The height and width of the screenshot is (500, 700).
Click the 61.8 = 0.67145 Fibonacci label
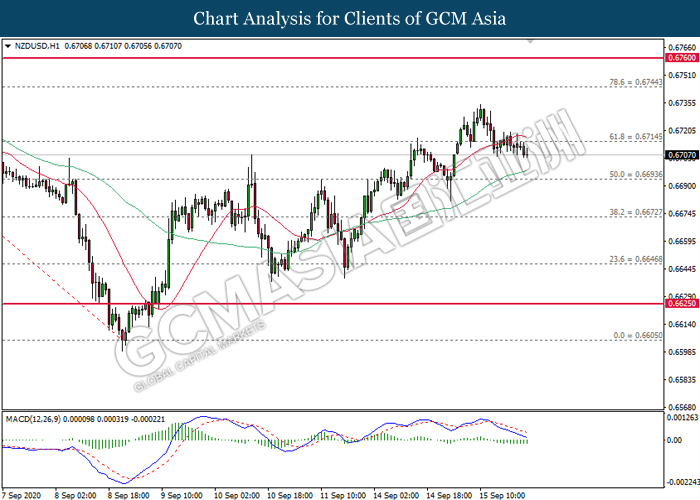tap(636, 137)
